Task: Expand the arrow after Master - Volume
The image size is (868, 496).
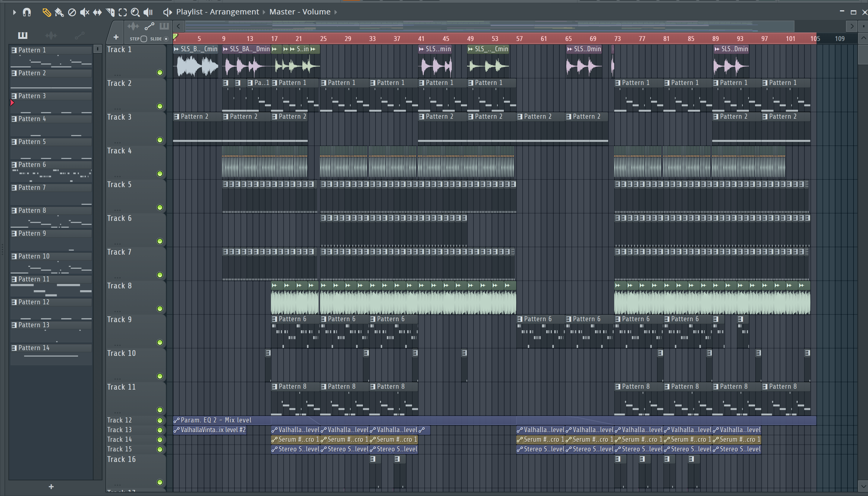Action: (335, 12)
